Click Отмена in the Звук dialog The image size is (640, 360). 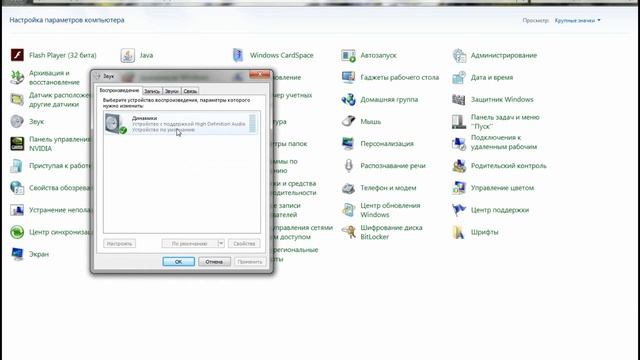point(214,262)
